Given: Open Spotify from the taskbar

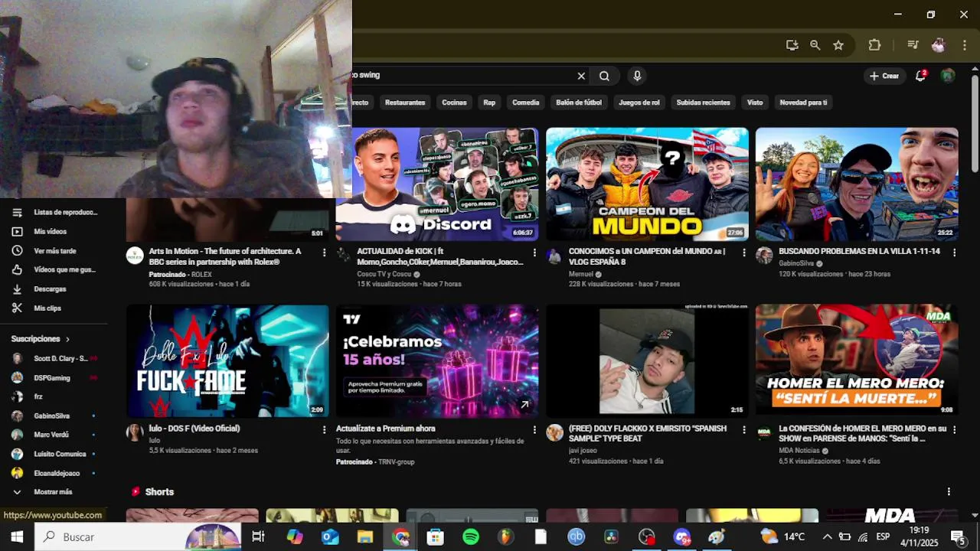Looking at the screenshot, I should 471,536.
